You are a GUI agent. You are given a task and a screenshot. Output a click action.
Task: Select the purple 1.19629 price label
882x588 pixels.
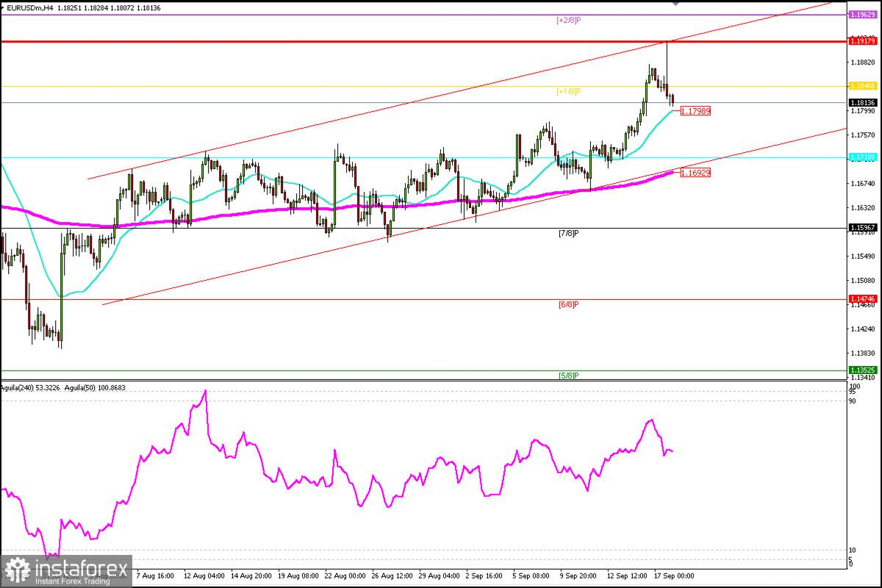(861, 14)
